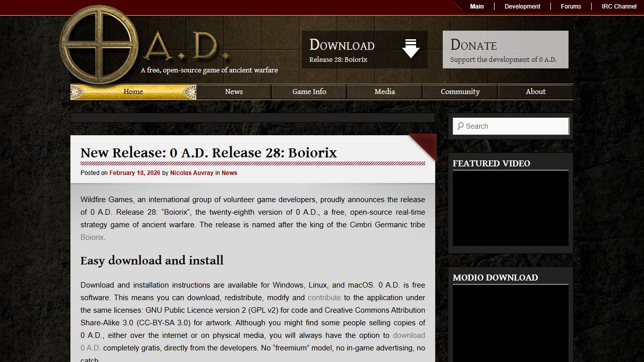The image size is (644, 362).
Task: Open the Media navigation menu
Action: click(385, 92)
